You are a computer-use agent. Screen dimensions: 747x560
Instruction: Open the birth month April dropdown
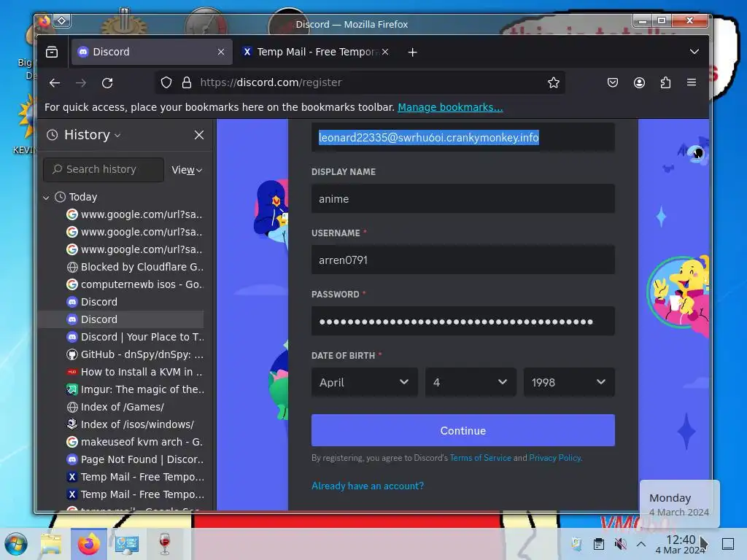(x=365, y=382)
